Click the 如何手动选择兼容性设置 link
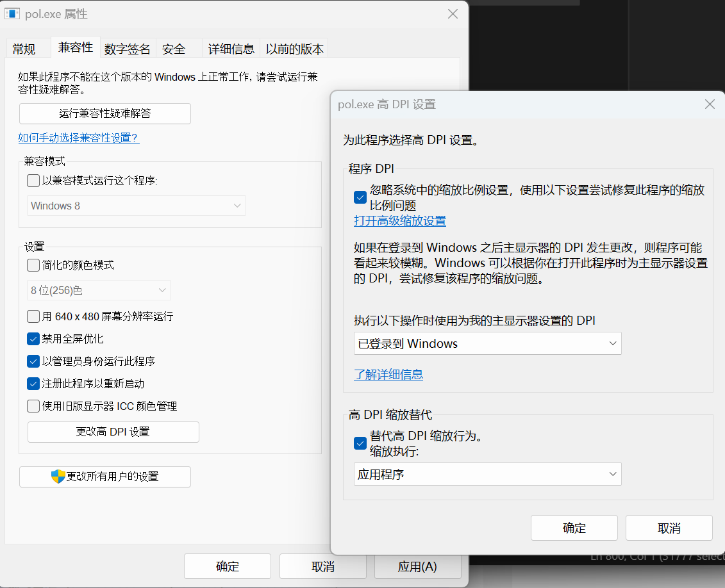 pyautogui.click(x=78, y=138)
